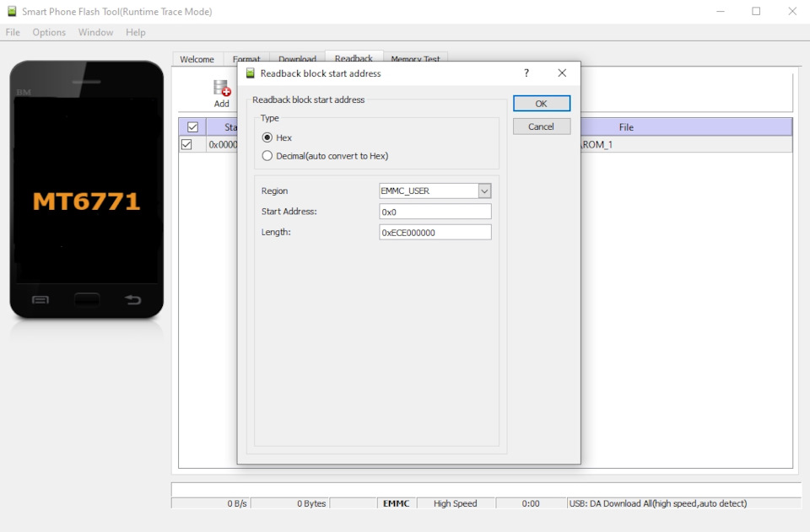Viewport: 810px width, 532px height.
Task: Switch to the Welcome tab
Action: [197, 59]
